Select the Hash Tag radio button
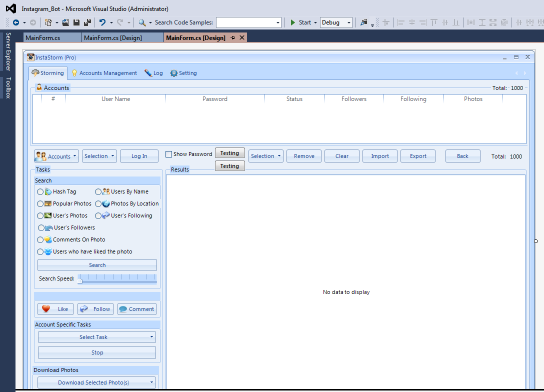 click(x=40, y=191)
